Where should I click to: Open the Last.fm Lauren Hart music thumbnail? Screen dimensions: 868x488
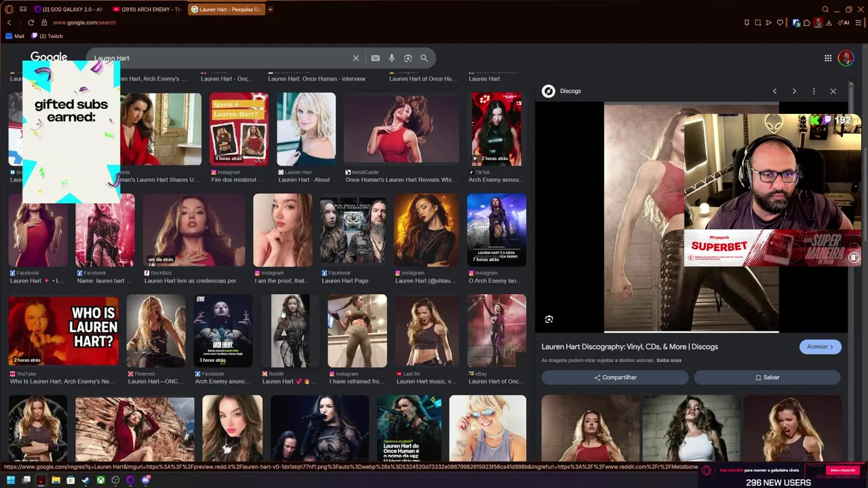(426, 331)
